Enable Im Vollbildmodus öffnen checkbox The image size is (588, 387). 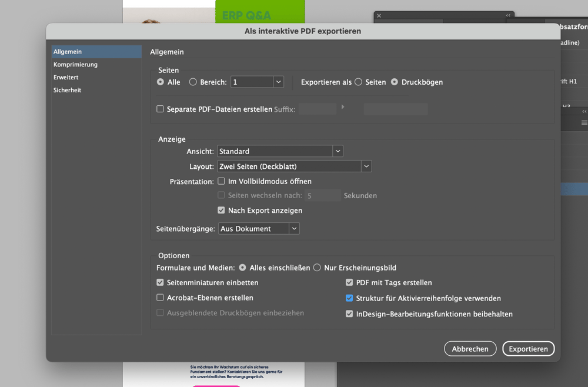coord(221,181)
